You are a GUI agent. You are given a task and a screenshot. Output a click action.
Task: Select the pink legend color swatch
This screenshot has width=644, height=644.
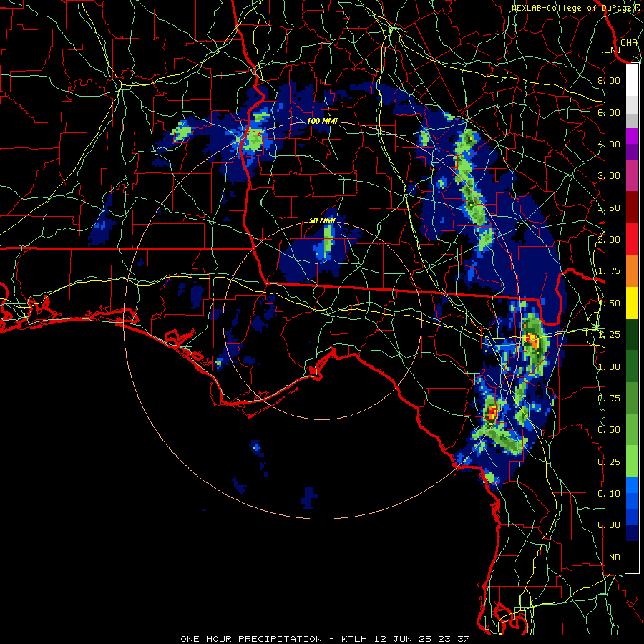coord(632,176)
